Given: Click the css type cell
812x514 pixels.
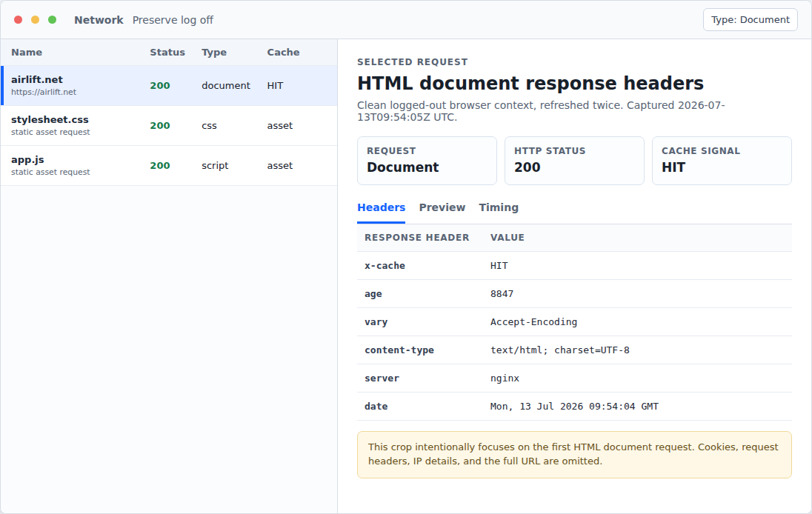Looking at the screenshot, I should click(209, 126).
